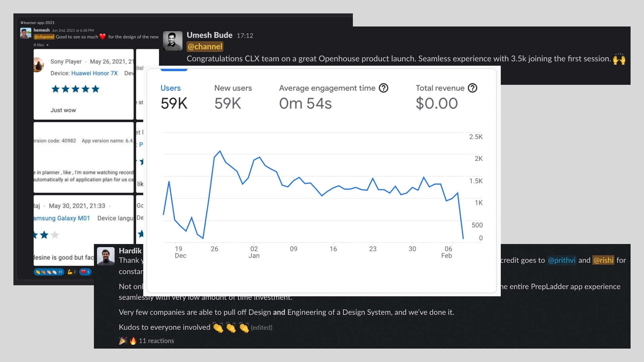The image size is (644, 362).
Task: Select the New users metric tab
Action: pos(233,96)
